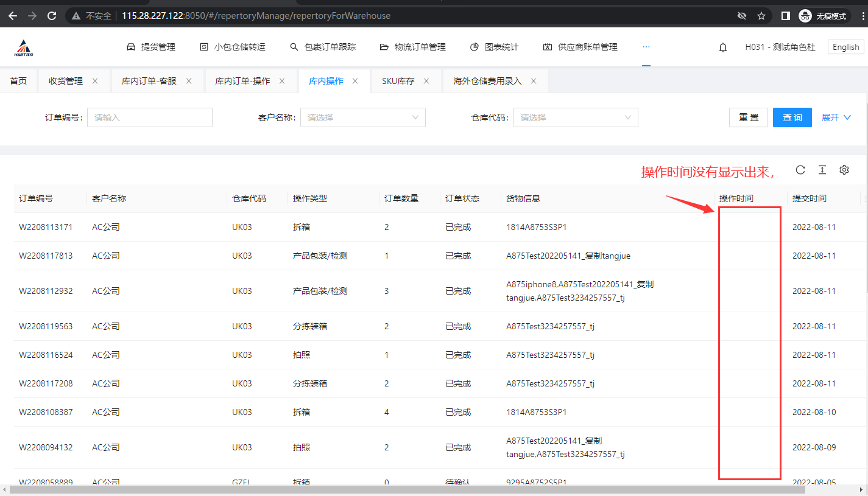Bookmark this page with the star icon
The image size is (868, 496).
point(761,16)
